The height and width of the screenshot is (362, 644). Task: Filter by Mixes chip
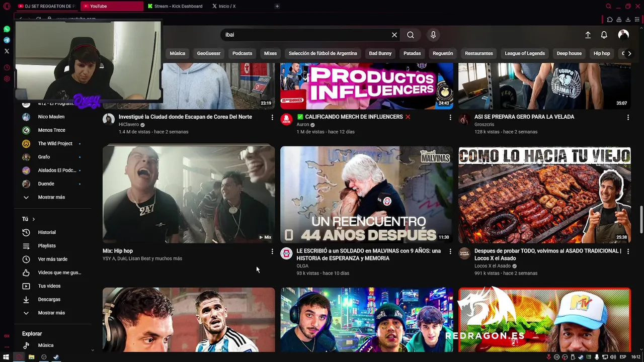pos(270,53)
